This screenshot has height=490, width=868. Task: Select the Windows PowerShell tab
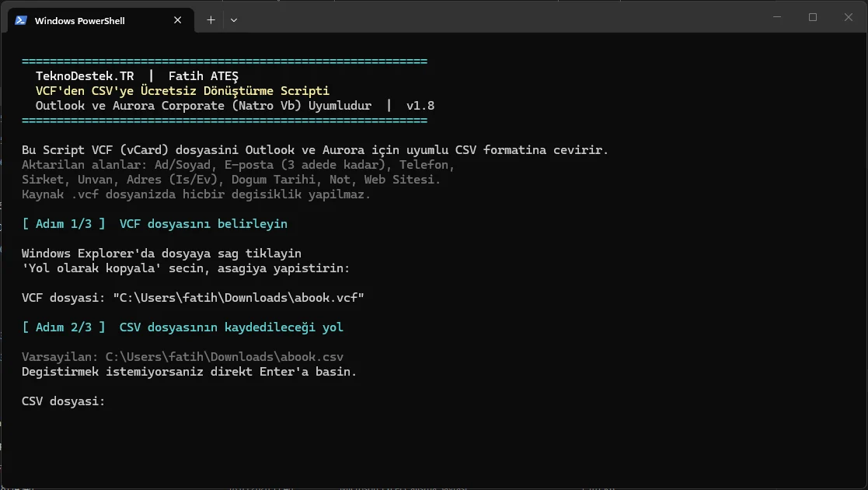pyautogui.click(x=101, y=20)
